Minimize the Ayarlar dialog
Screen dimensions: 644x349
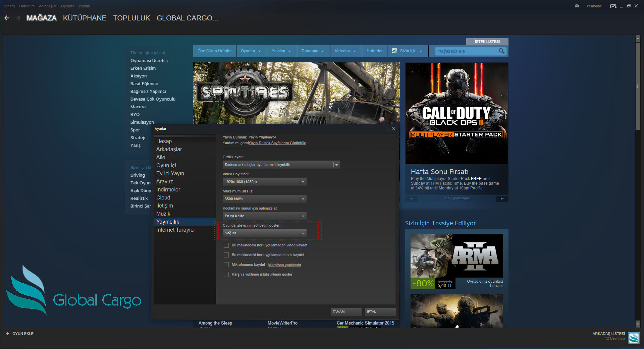point(388,129)
